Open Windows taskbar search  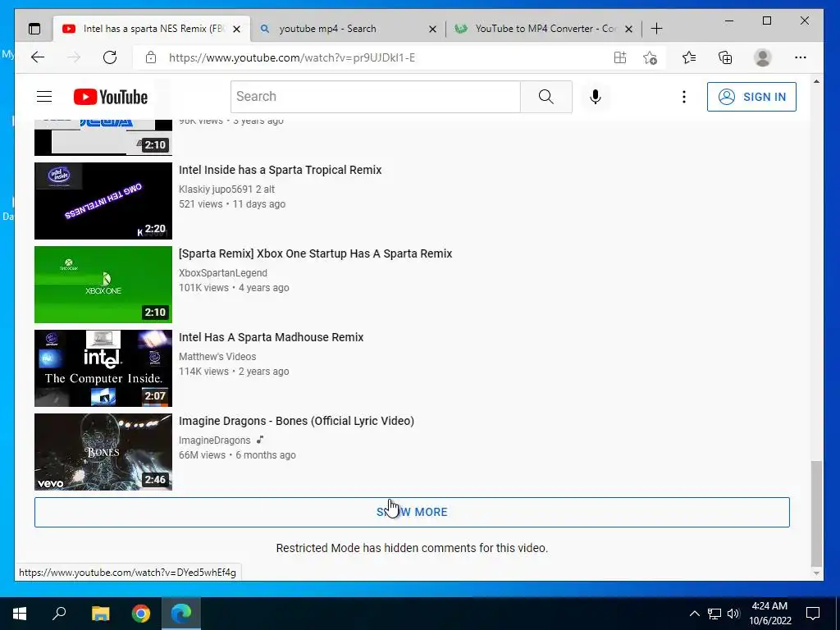(x=59, y=613)
